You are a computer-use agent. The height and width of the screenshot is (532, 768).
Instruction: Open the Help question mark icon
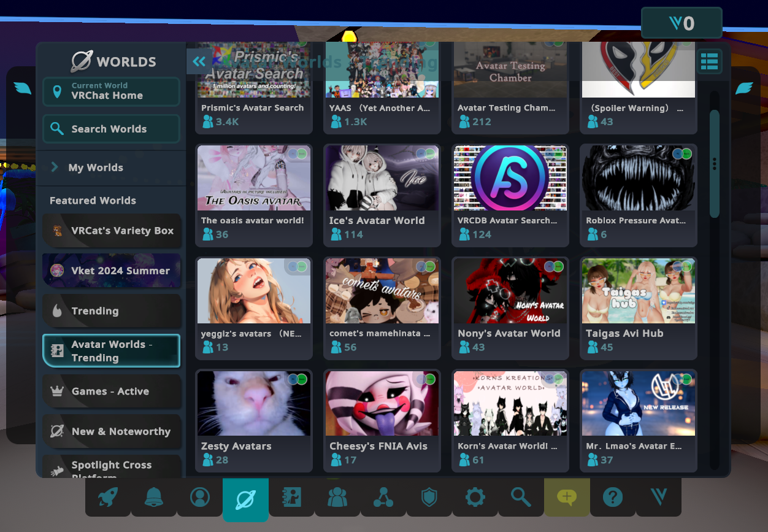[x=613, y=497]
